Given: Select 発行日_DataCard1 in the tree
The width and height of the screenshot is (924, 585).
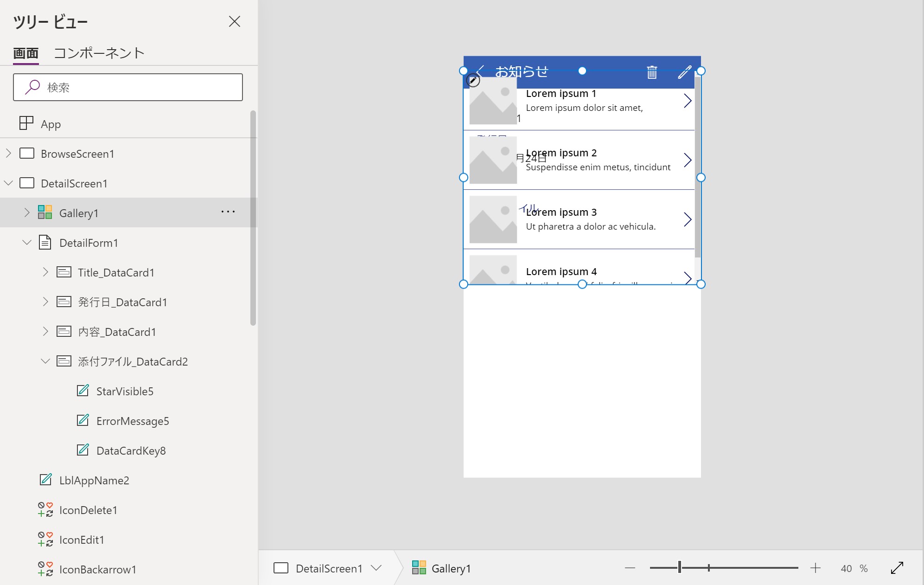Looking at the screenshot, I should [122, 302].
